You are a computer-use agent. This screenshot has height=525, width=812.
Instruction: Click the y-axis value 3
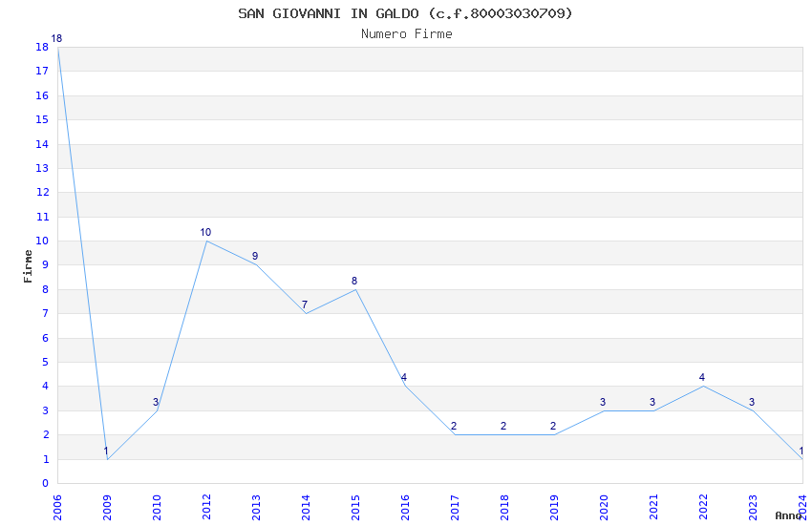(x=46, y=410)
